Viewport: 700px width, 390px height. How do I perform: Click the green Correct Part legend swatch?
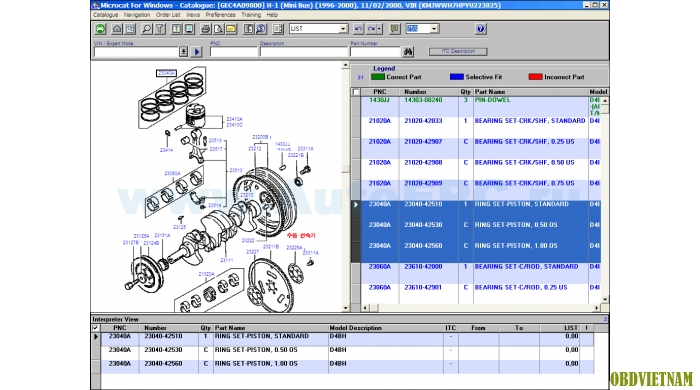tap(378, 77)
